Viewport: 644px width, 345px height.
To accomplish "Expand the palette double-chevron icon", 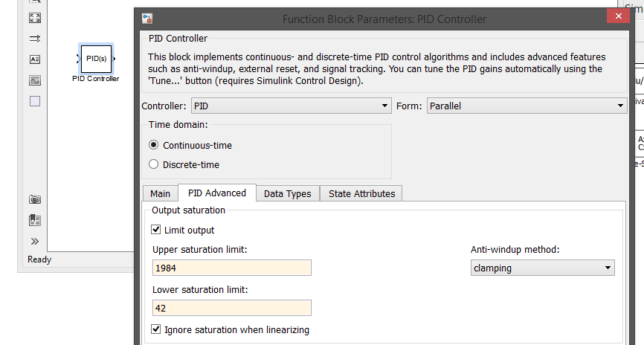I will 34,241.
